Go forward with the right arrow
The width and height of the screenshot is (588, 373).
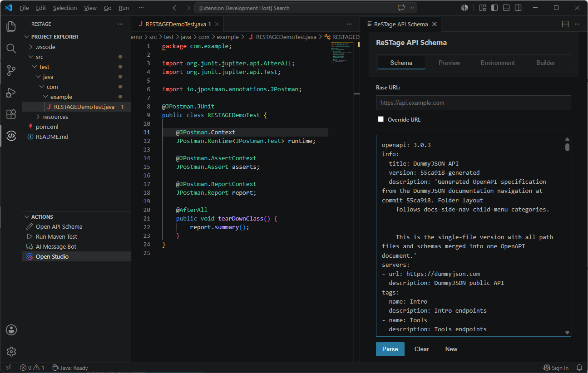tap(188, 8)
